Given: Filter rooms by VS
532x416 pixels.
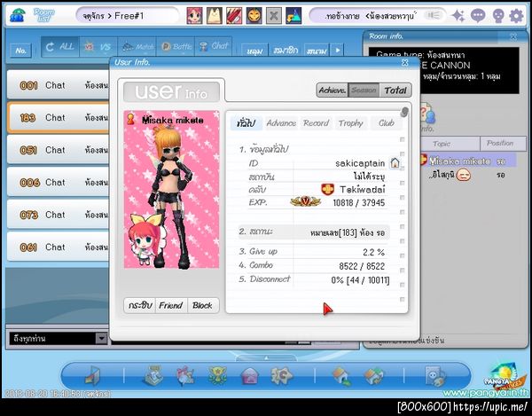Looking at the screenshot, I should click(x=98, y=47).
